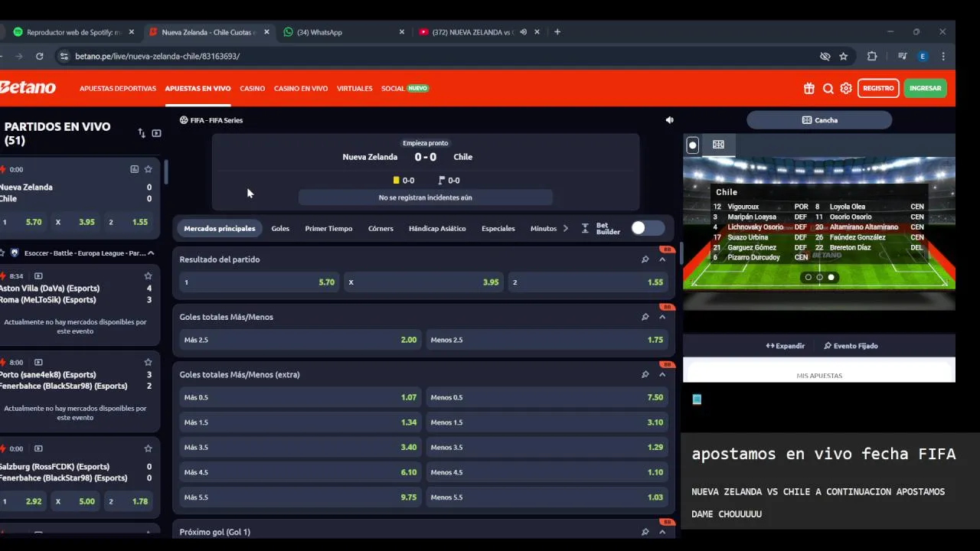The image size is (980, 551).
Task: Select the circle tracker view icon
Action: pyautogui.click(x=693, y=145)
